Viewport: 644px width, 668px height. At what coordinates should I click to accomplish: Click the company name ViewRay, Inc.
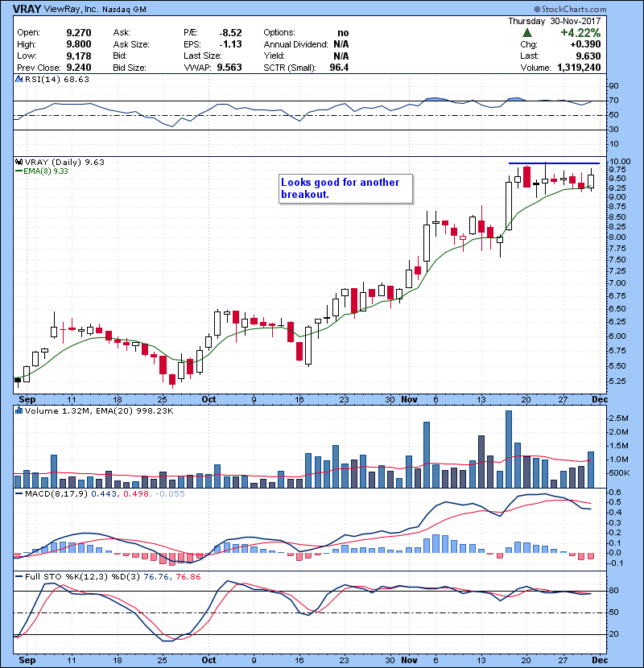tap(71, 10)
